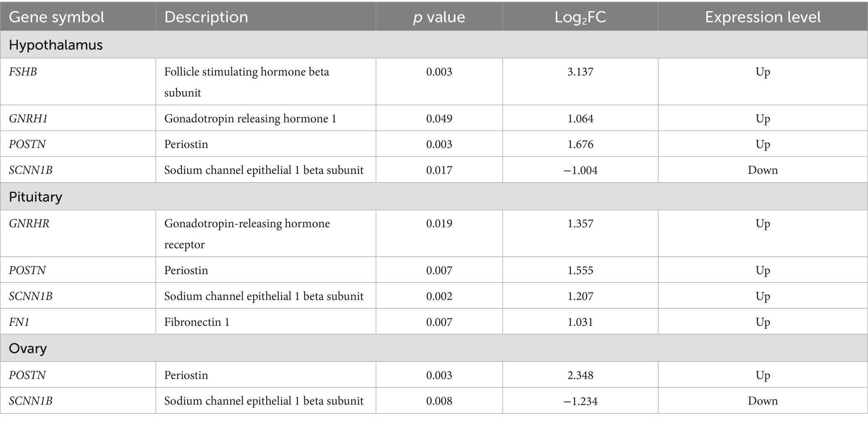This screenshot has width=868, height=421.
Task: Select the Hypothalamus section row
Action: coord(56,45)
